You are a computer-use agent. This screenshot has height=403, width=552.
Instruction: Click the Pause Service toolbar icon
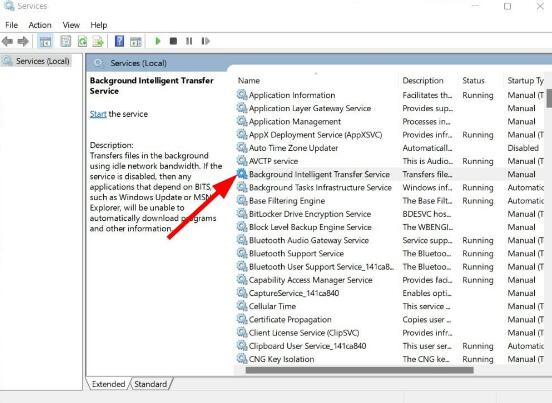coord(189,41)
